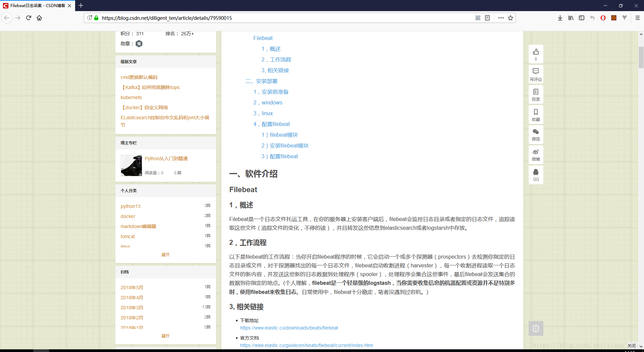Jump to TOC entry 2，工作流程

point(276,60)
